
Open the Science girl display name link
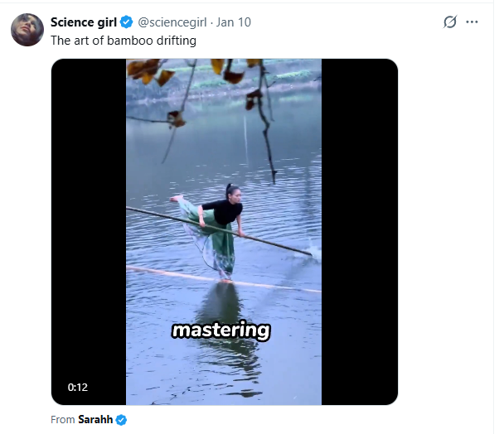coord(84,22)
